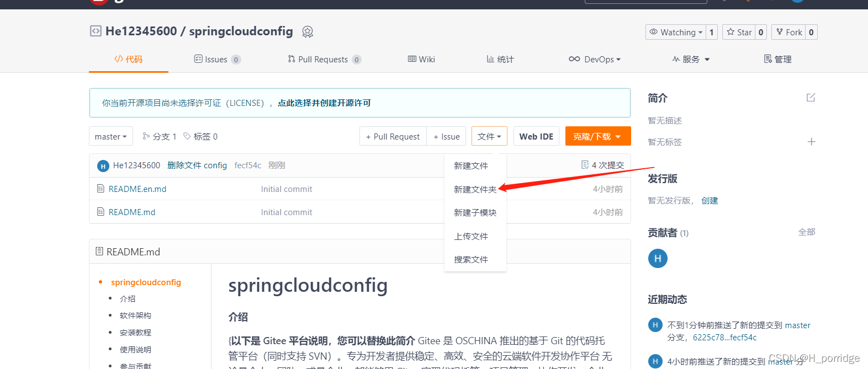The image size is (868, 369).
Task: Click the Star count 0
Action: (x=761, y=32)
